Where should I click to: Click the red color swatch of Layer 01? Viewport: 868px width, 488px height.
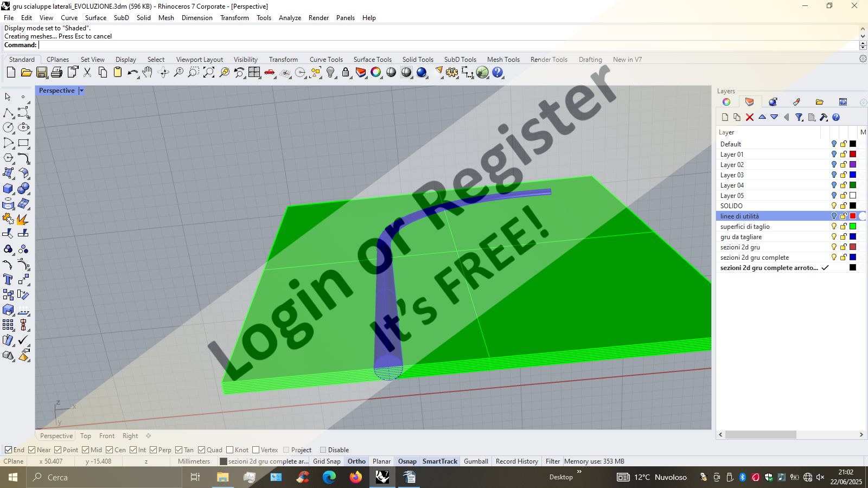click(853, 155)
